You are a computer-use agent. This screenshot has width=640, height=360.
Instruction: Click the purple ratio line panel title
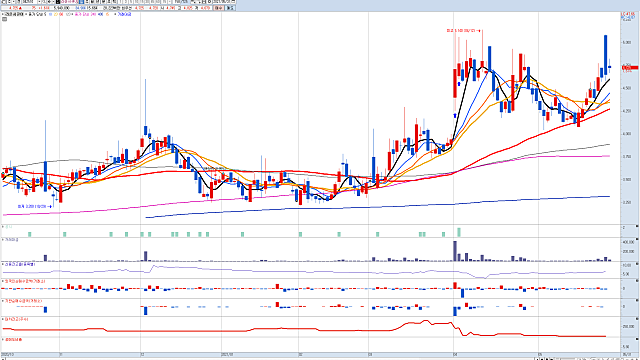(20, 264)
